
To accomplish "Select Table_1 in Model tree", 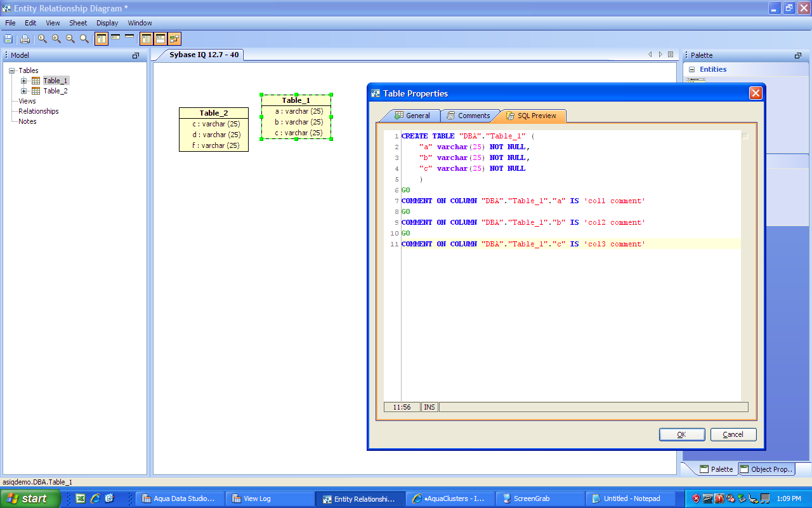I will coord(55,81).
